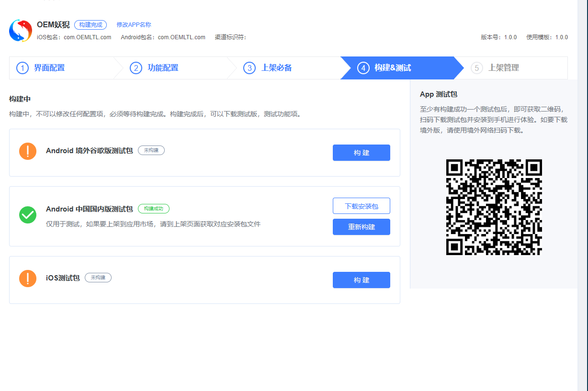Click the step 2 circle number icon
Image resolution: width=588 pixels, height=391 pixels.
coord(136,68)
